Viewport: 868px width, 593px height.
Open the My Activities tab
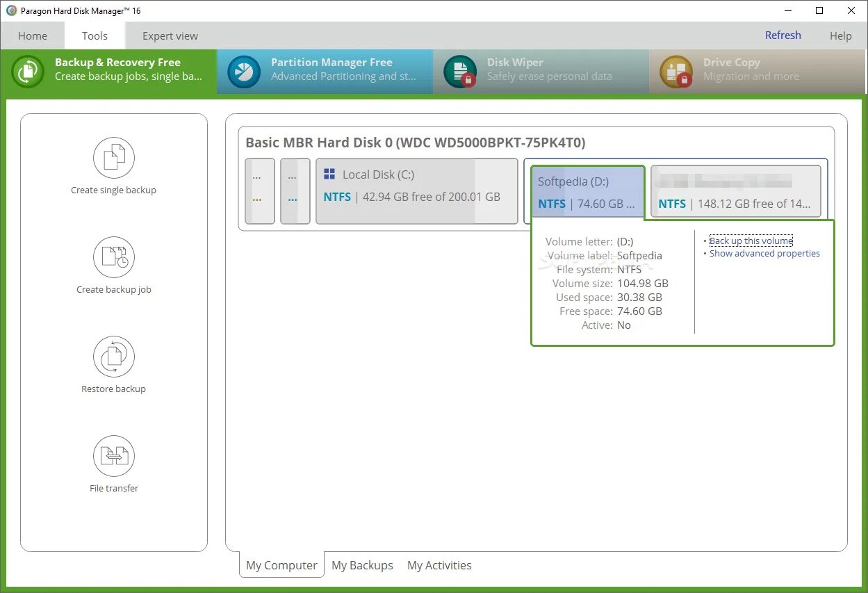[439, 565]
